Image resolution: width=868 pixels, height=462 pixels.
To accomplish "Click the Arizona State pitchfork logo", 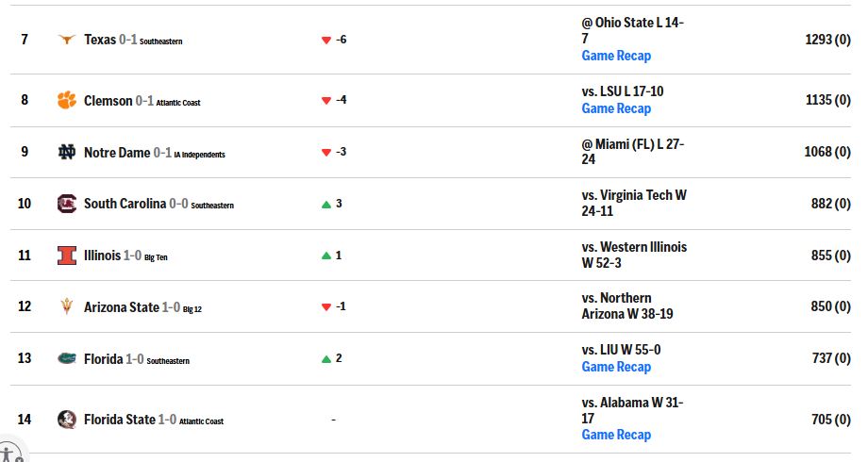I will 66,306.
